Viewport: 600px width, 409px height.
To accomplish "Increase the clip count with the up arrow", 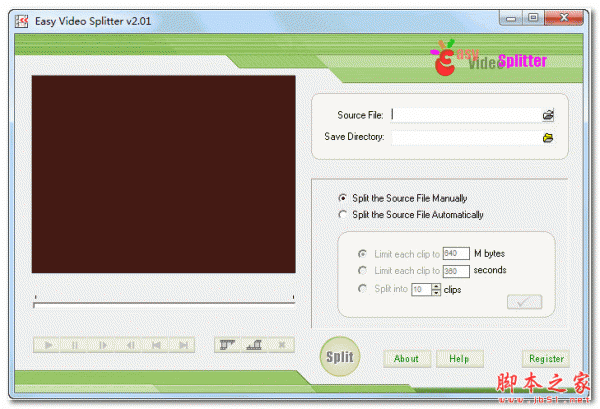I will click(436, 286).
